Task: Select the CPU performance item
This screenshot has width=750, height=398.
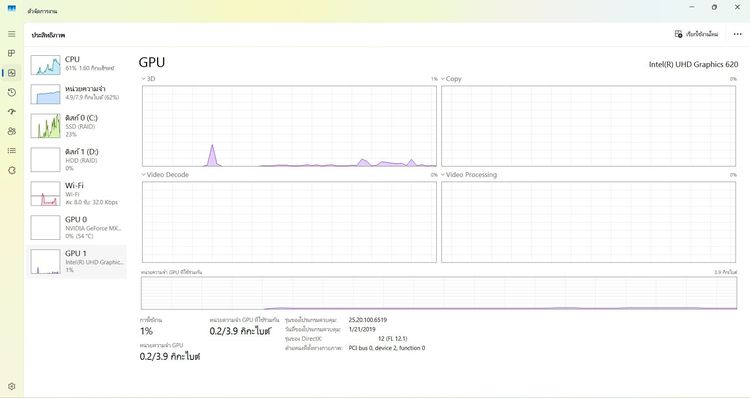Action: click(x=77, y=64)
